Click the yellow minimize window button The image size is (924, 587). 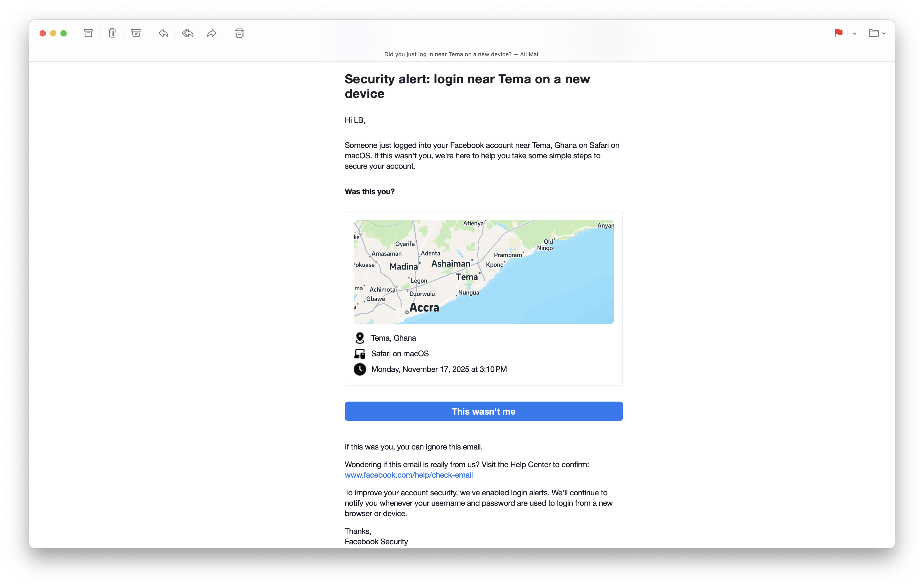coord(53,33)
